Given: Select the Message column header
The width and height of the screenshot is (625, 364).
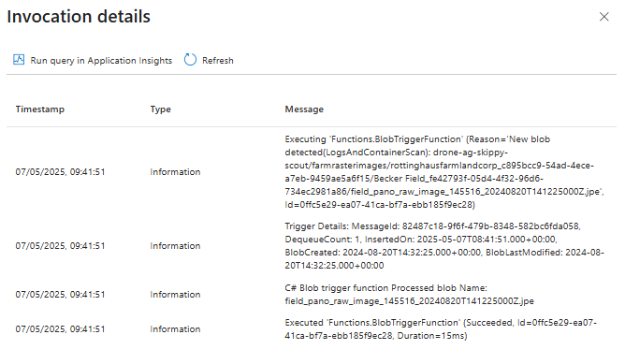Looking at the screenshot, I should 304,109.
